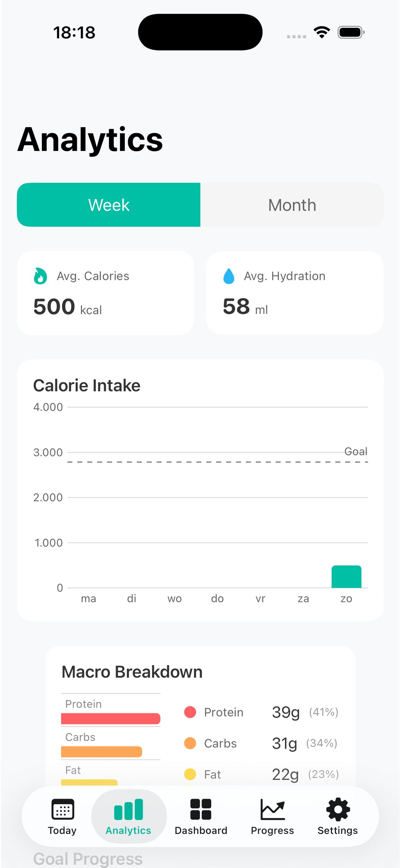Open the Progress line chart icon
401x868 pixels.
[x=272, y=809]
